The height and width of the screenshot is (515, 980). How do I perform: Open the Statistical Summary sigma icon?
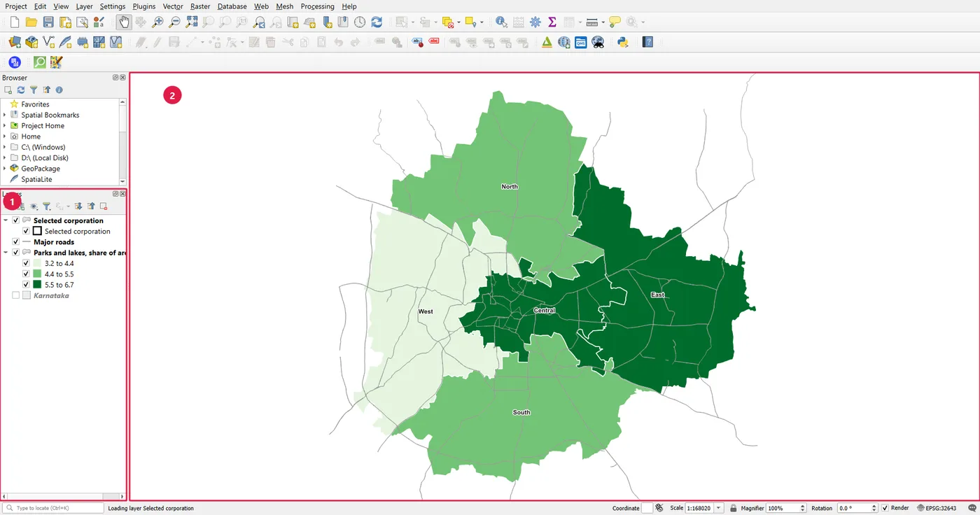tap(552, 22)
